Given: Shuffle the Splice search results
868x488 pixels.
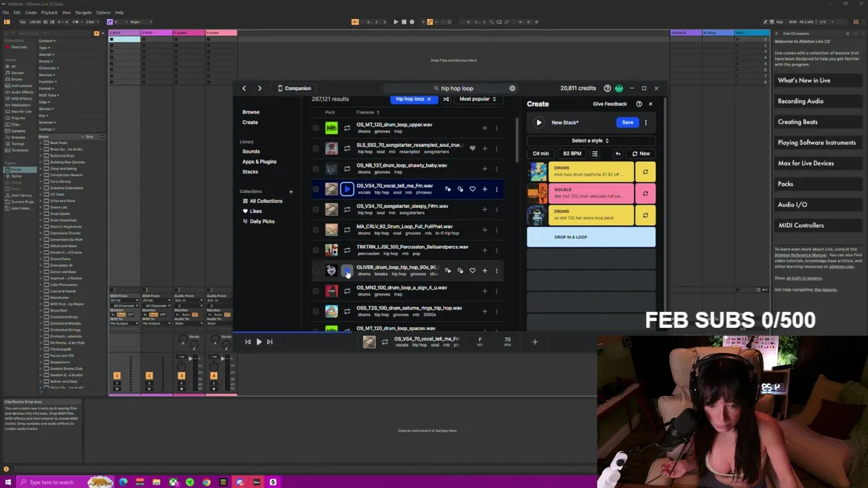Looking at the screenshot, I should [446, 99].
